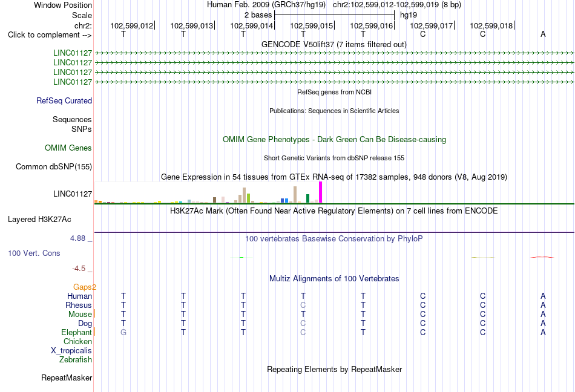Click the 4.88 PhyloP upper limit value
The width and height of the screenshot is (575, 392).
pos(77,238)
